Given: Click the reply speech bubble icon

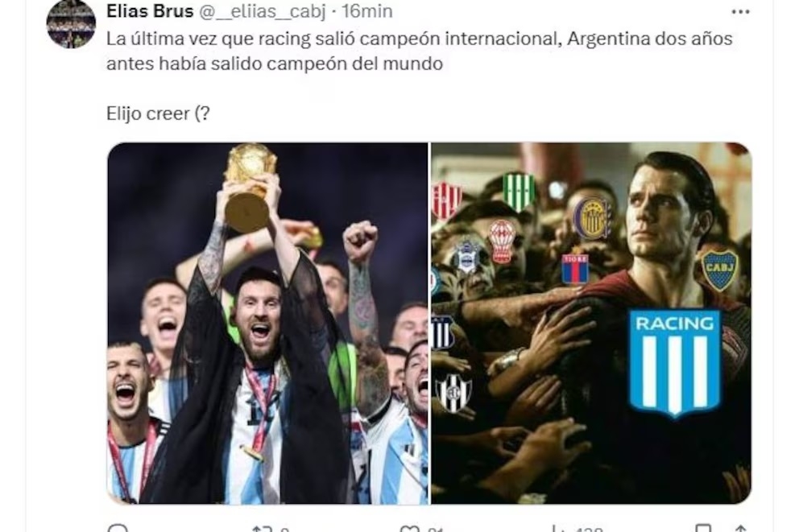Looking at the screenshot, I should 118,528.
